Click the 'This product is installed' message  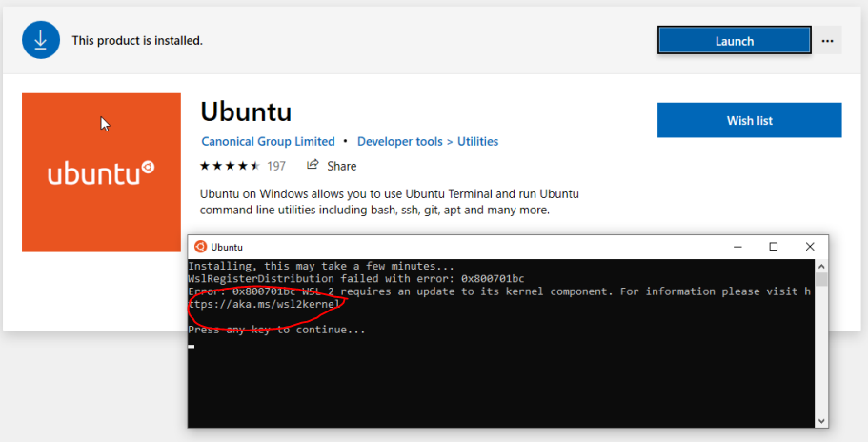point(137,41)
